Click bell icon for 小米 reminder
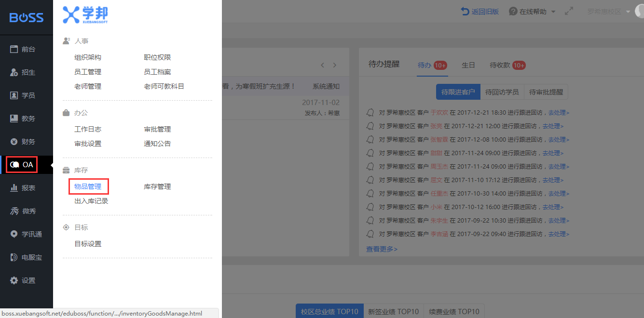Image resolution: width=644 pixels, height=318 pixels. click(x=370, y=207)
